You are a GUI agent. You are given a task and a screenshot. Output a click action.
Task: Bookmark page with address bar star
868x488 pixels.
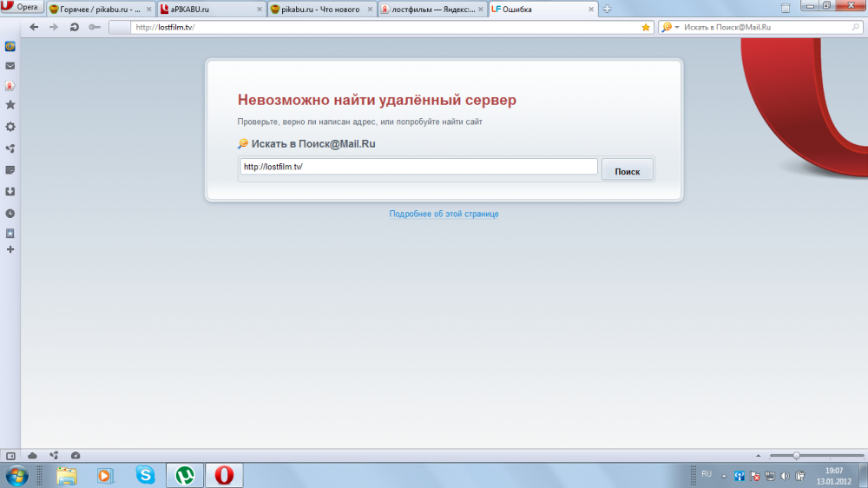click(646, 27)
